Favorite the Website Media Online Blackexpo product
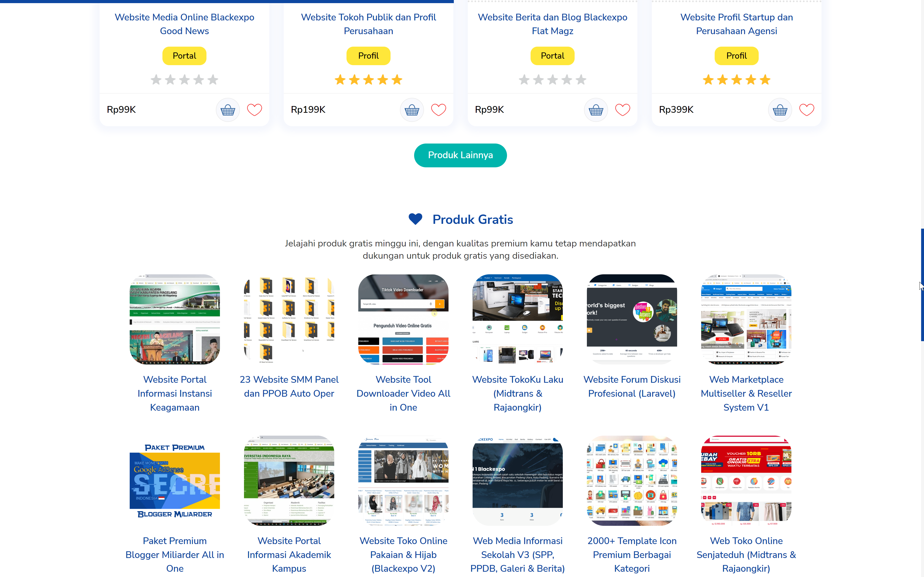This screenshot has width=924, height=577. click(x=254, y=110)
